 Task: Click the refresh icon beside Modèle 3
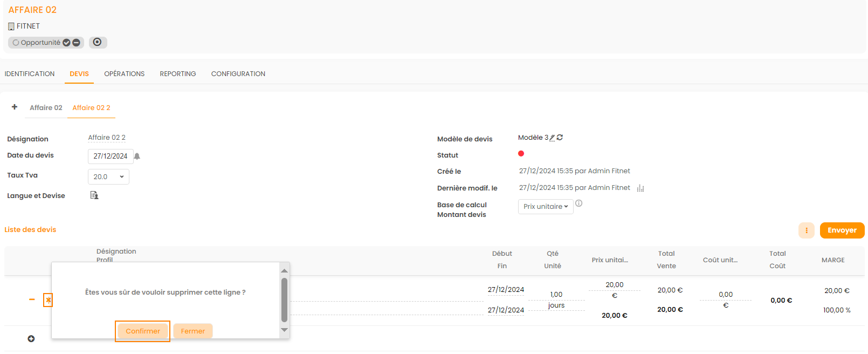coord(560,138)
